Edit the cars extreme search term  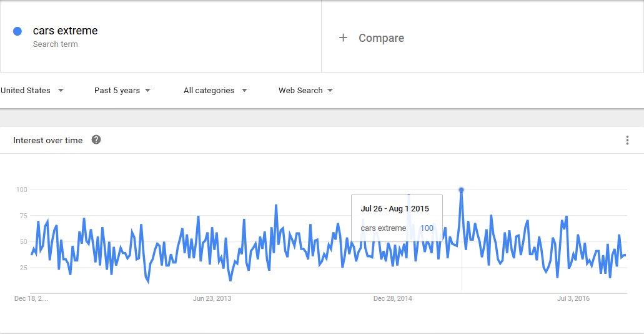pos(65,31)
